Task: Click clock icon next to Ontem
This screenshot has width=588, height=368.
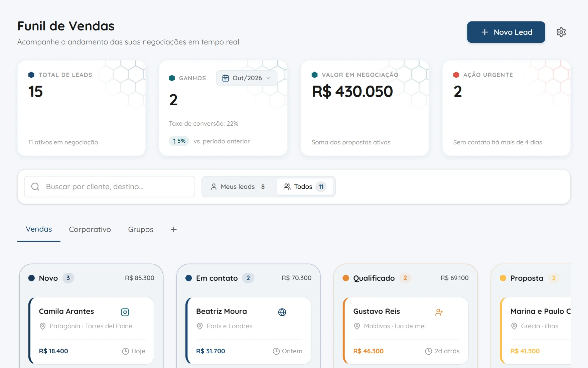Action: (x=276, y=351)
